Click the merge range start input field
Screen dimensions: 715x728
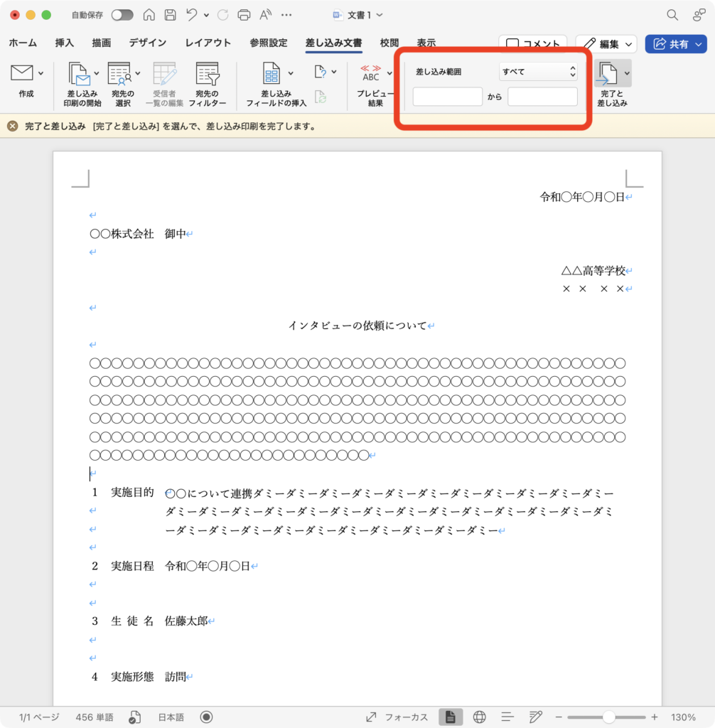pyautogui.click(x=447, y=97)
